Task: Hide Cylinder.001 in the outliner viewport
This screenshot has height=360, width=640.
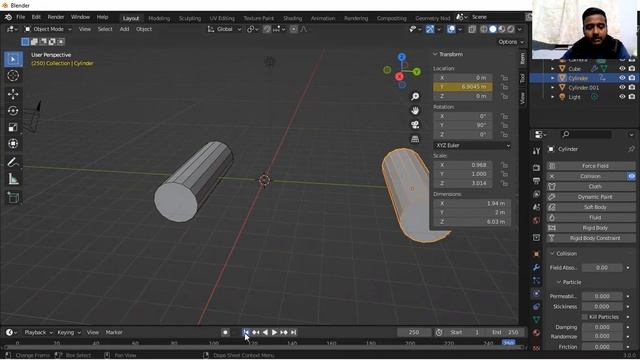Action: click(x=622, y=87)
